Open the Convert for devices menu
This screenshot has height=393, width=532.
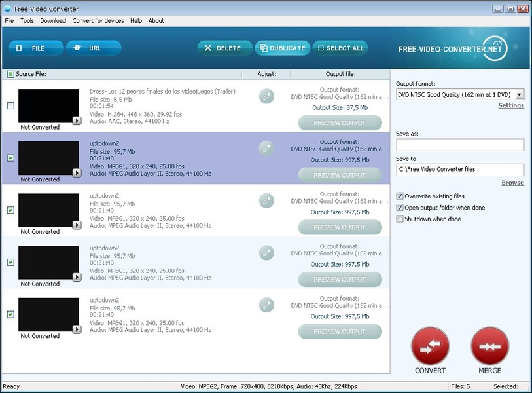pos(98,20)
